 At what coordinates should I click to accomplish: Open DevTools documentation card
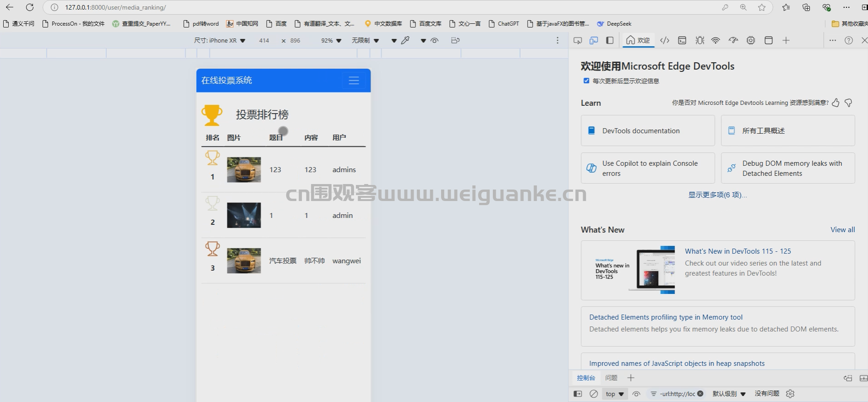pyautogui.click(x=648, y=130)
